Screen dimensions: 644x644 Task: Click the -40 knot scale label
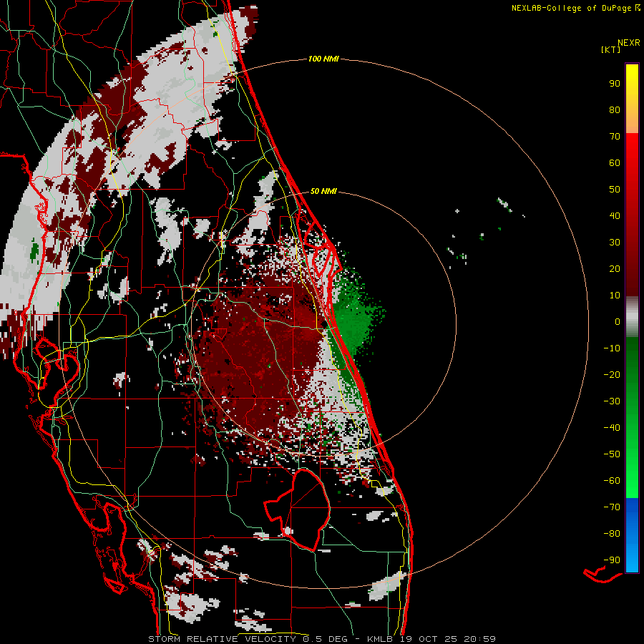point(612,428)
